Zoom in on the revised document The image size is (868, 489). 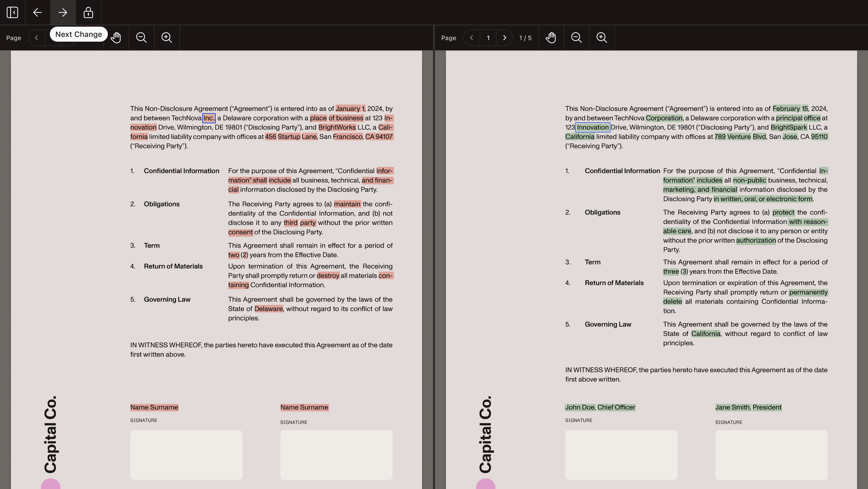(602, 38)
